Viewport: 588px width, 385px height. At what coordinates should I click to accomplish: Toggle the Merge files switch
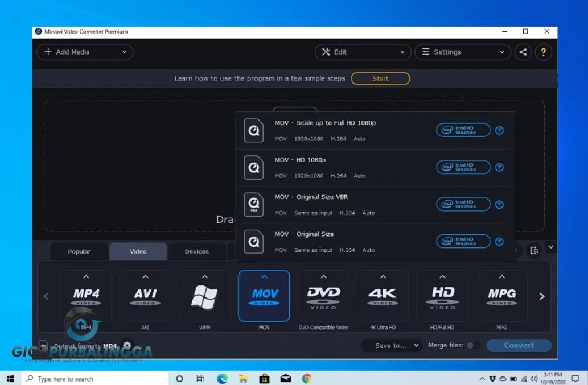(472, 345)
